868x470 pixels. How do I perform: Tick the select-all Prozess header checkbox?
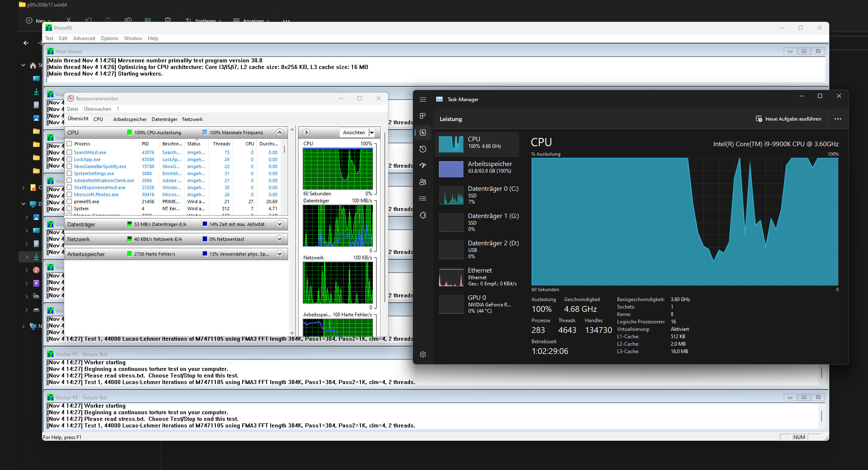point(69,144)
